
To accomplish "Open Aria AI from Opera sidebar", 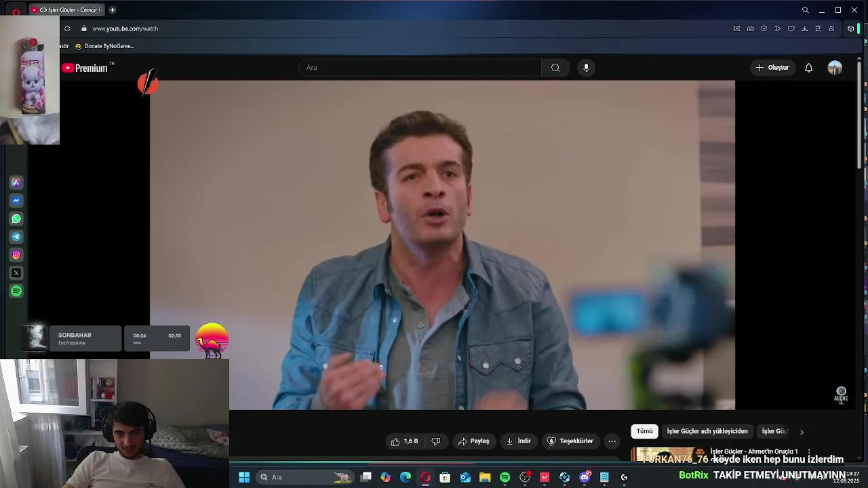I will pyautogui.click(x=16, y=183).
